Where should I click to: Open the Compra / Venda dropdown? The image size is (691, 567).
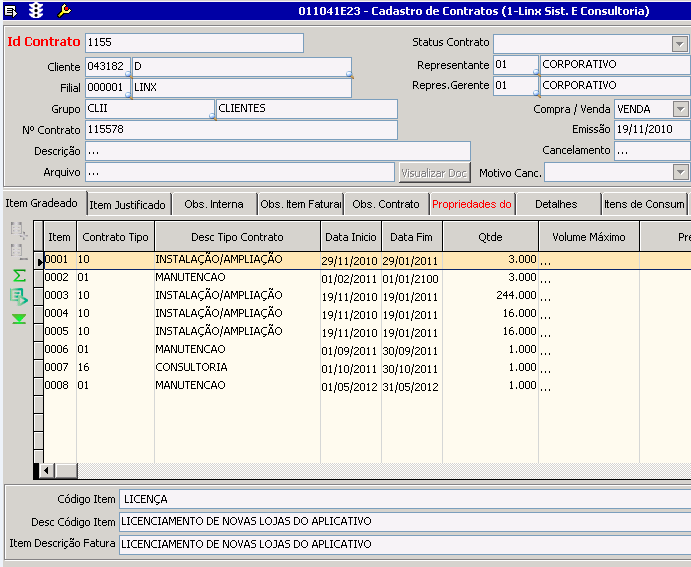tap(680, 109)
